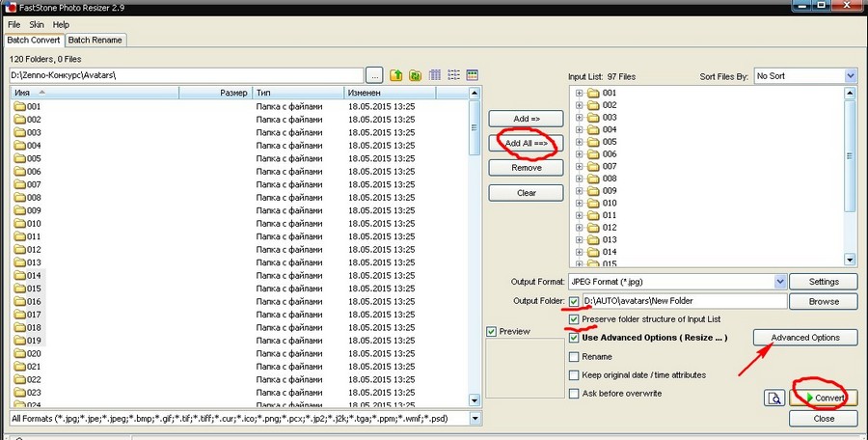Screen dimensions: 868x440
Task: Go up one folder level icon
Action: (x=395, y=75)
